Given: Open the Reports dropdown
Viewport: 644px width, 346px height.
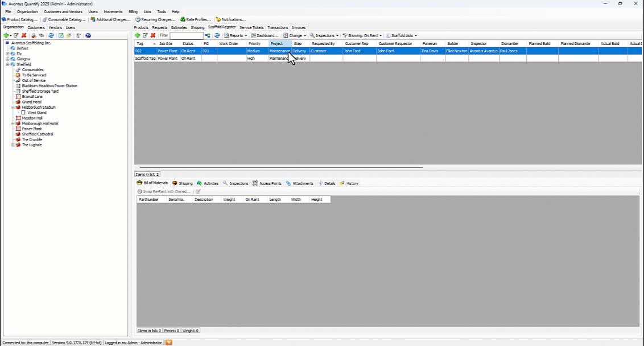Looking at the screenshot, I should point(236,35).
